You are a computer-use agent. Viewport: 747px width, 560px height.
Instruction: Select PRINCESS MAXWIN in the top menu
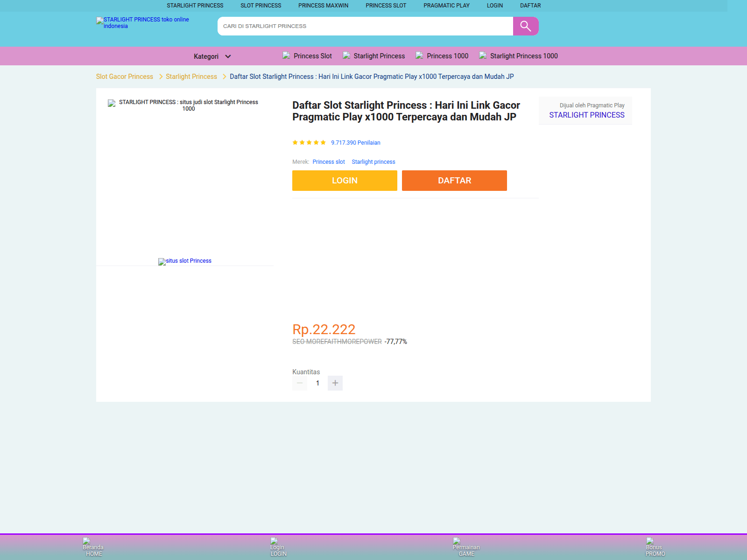tap(323, 6)
